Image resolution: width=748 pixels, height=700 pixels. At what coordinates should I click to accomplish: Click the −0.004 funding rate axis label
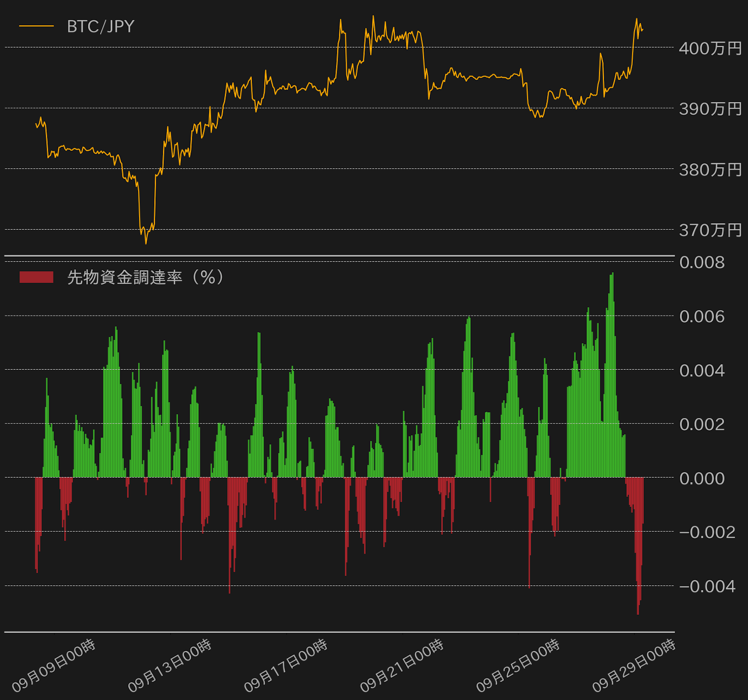[707, 586]
